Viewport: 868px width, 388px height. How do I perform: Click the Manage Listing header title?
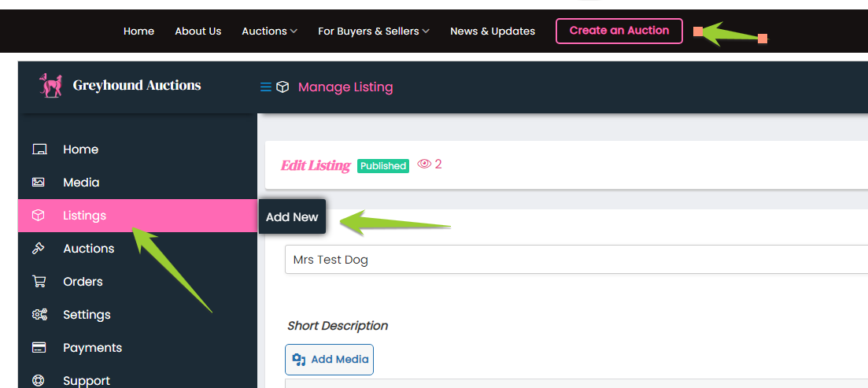(345, 87)
